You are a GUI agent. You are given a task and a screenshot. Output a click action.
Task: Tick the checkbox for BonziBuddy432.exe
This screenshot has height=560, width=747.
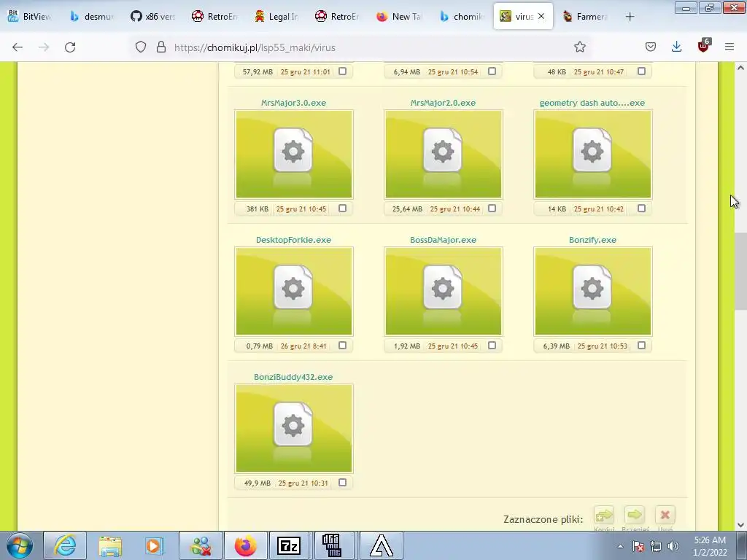click(x=343, y=483)
